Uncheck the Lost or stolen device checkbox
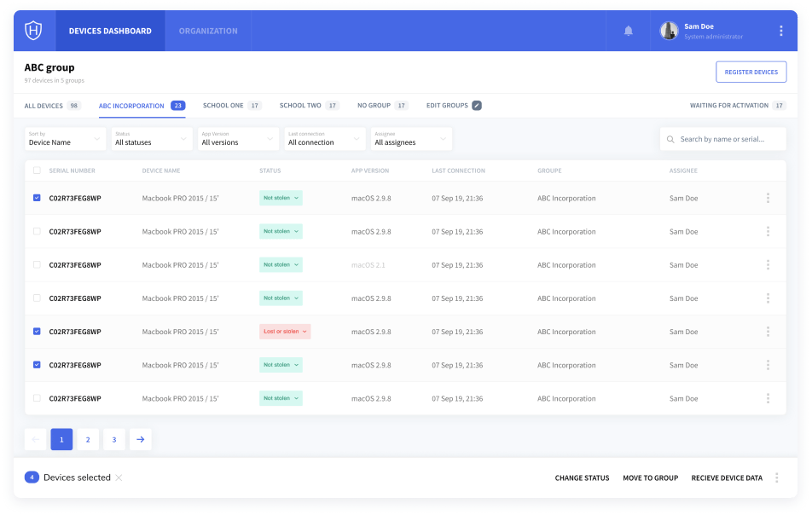 click(x=37, y=332)
